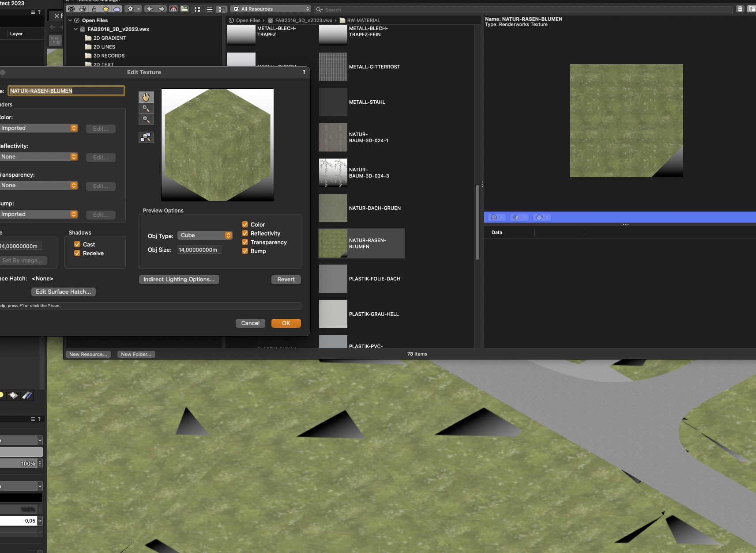
Task: Click the Indirect Lighting Options button
Action: (179, 279)
